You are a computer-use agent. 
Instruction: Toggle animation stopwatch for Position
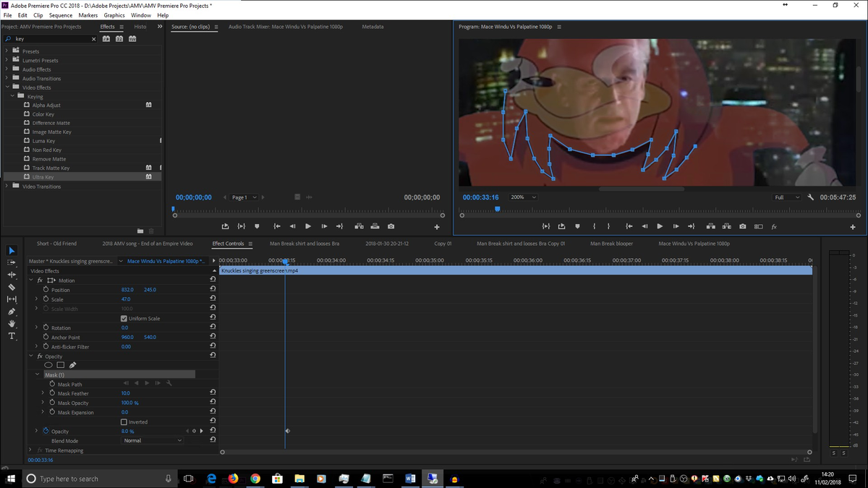click(x=46, y=289)
